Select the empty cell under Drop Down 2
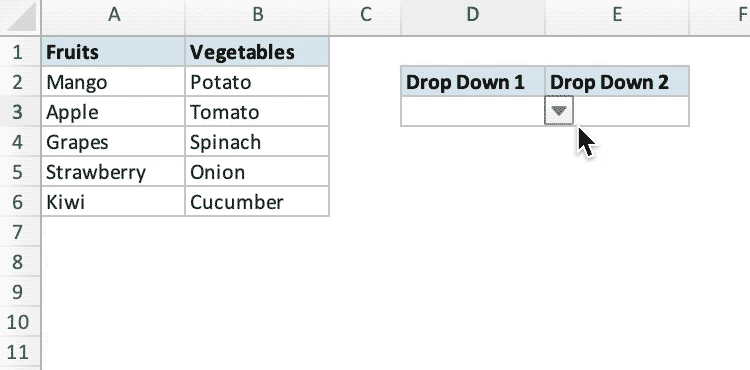This screenshot has height=370, width=750. pyautogui.click(x=630, y=111)
